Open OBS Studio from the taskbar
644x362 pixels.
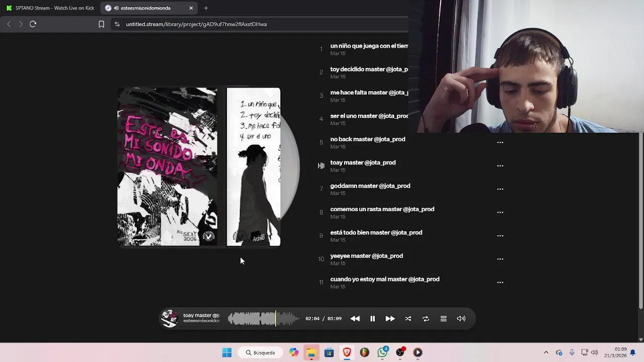pos(400,352)
